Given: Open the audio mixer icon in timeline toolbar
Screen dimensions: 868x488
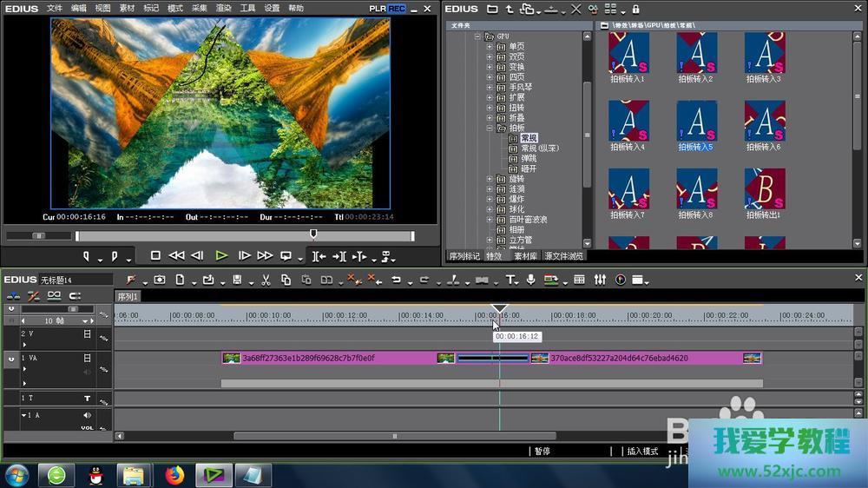Looking at the screenshot, I should (x=600, y=280).
